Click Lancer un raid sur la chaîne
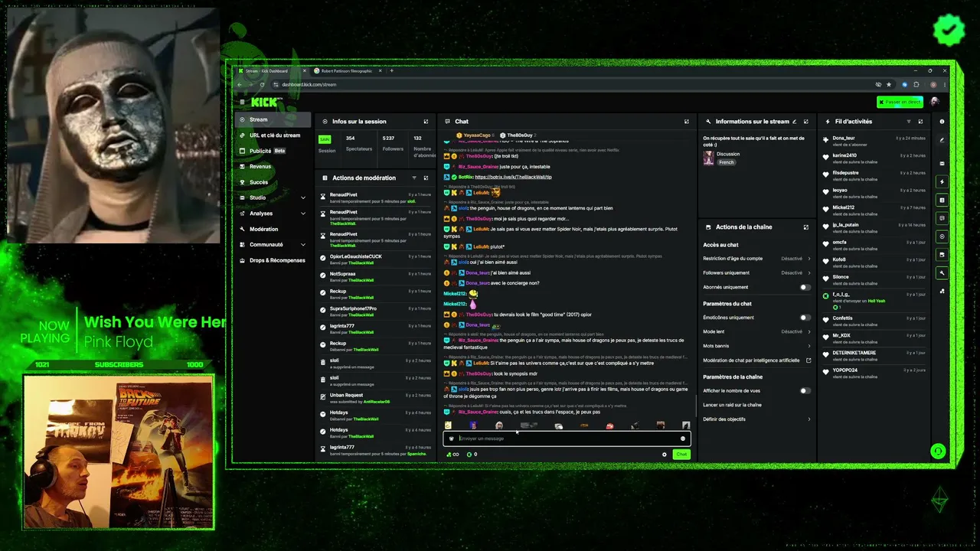 pos(732,405)
